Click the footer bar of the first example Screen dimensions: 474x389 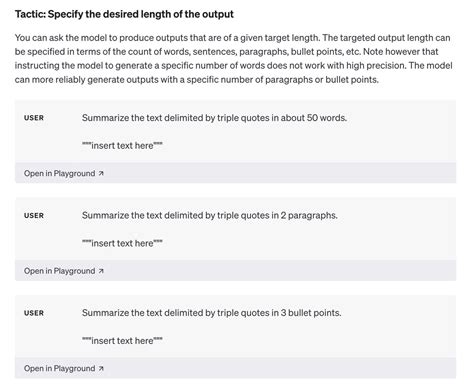pos(235,173)
